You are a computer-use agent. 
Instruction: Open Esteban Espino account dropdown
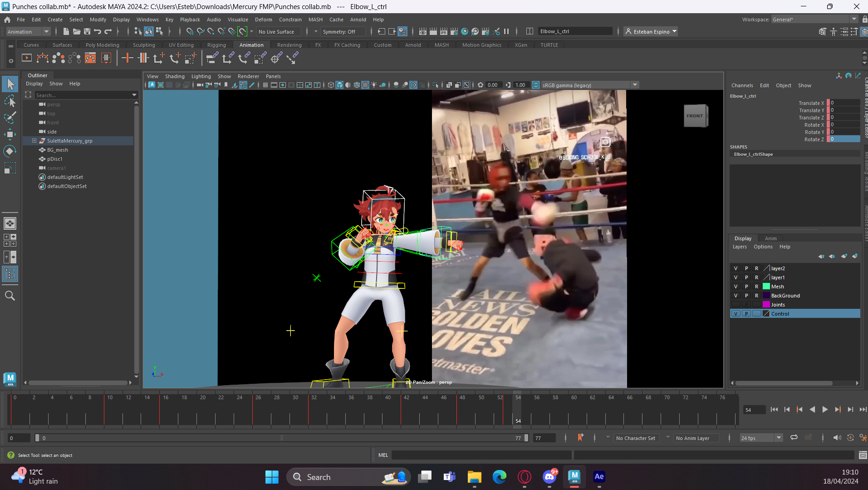point(651,31)
